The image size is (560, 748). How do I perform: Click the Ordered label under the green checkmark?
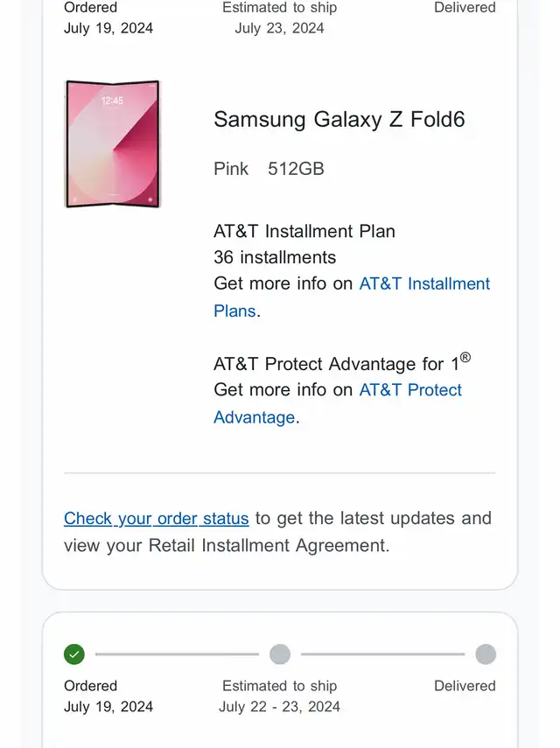click(x=90, y=686)
